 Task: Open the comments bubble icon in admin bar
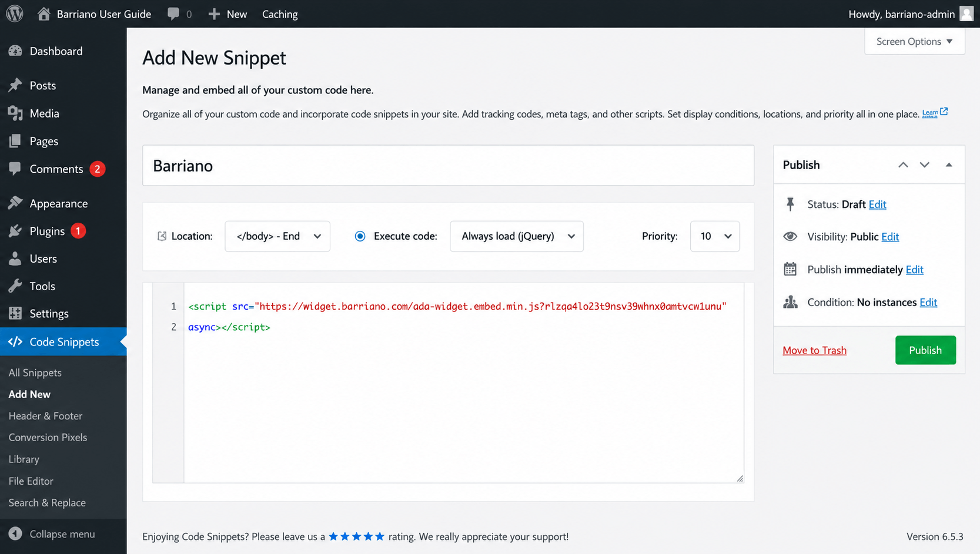pyautogui.click(x=173, y=14)
